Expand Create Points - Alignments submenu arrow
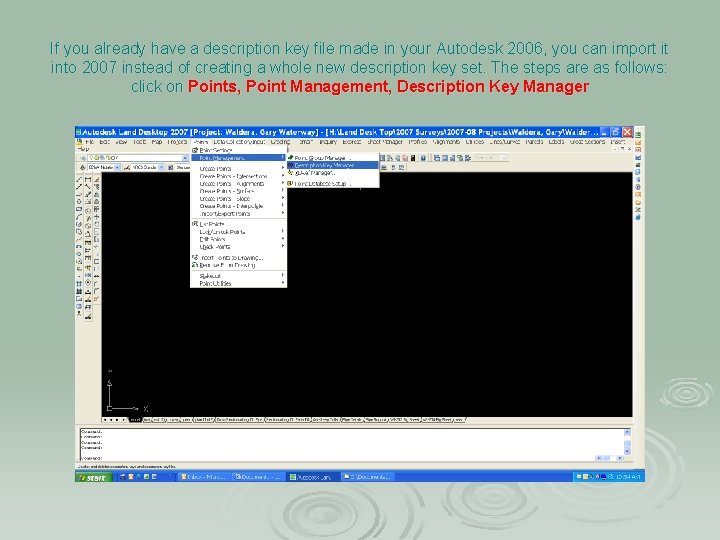The height and width of the screenshot is (540, 720). (283, 183)
